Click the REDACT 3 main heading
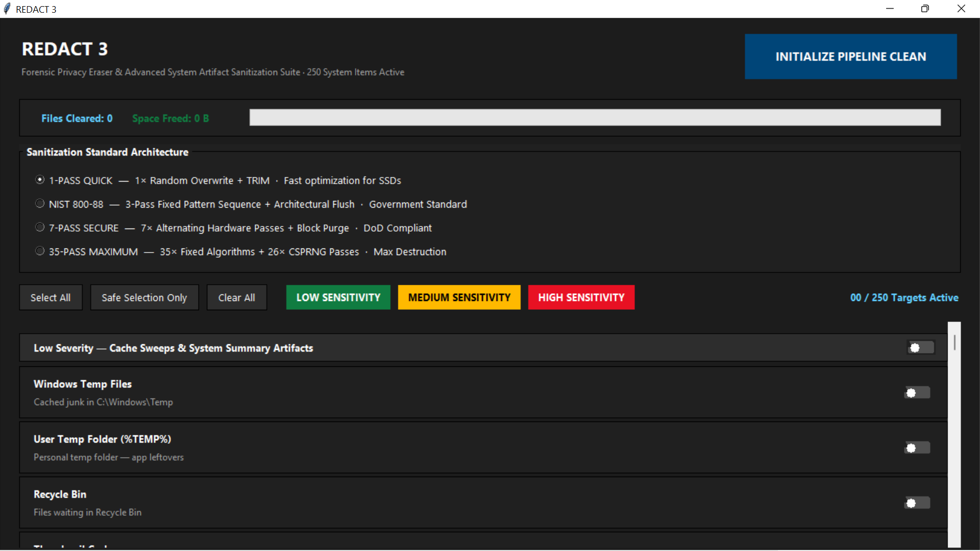The image size is (980, 551). click(x=65, y=49)
